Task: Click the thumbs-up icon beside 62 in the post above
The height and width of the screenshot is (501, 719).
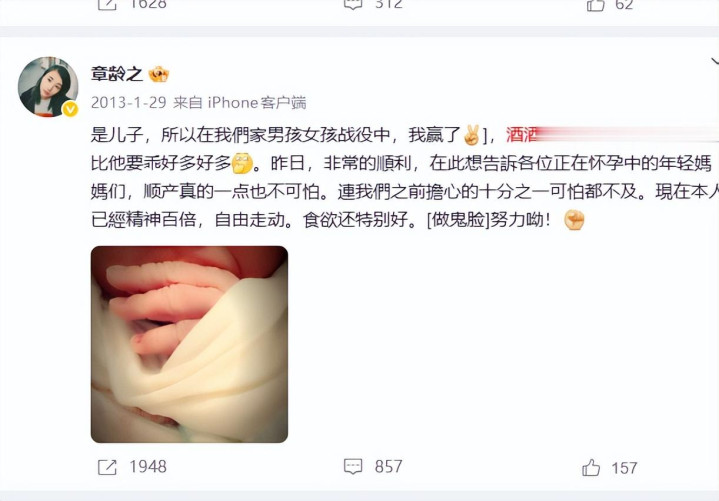Action: coord(595,5)
